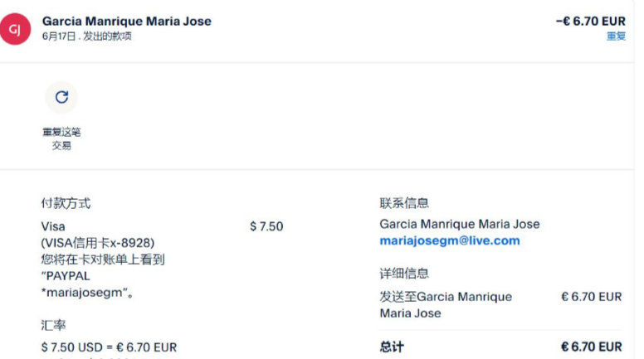Click the 重复 link under the amount
This screenshot has width=644, height=359.
616,36
